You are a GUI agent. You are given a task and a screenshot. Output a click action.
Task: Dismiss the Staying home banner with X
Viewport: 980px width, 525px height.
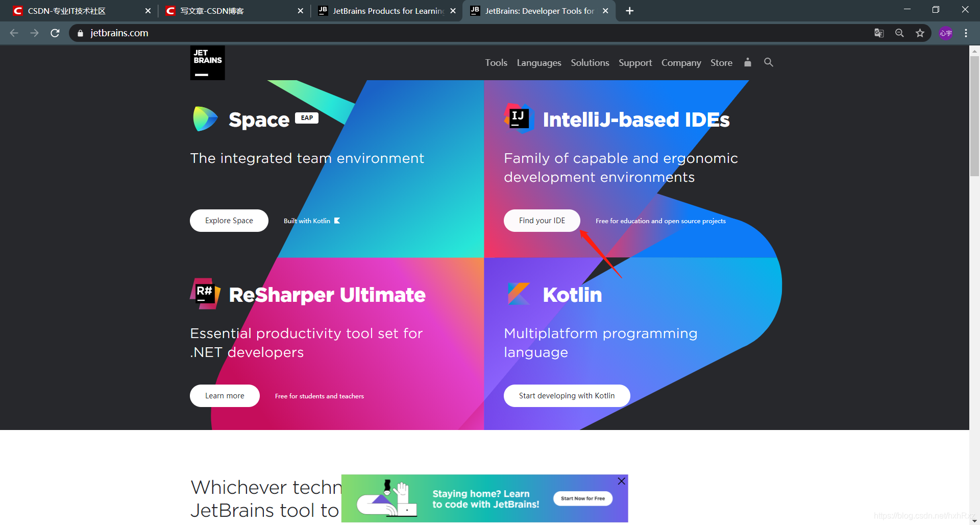621,481
